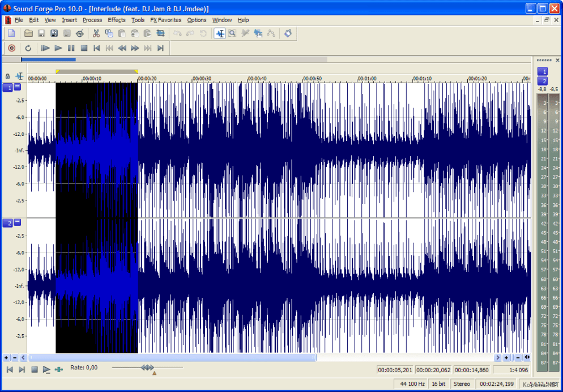Image resolution: width=563 pixels, height=392 pixels.
Task: Click the Cut icon on the toolbar
Action: [x=96, y=33]
